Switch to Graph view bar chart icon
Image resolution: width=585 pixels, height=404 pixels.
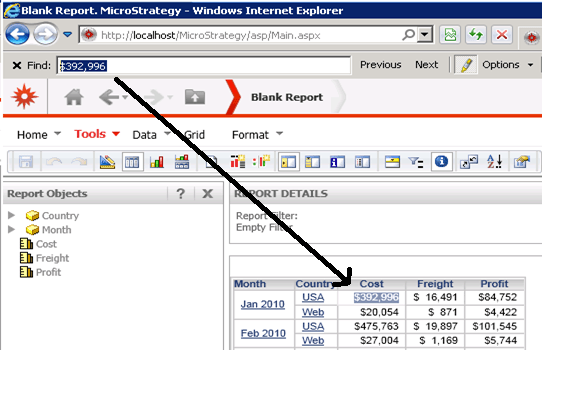pyautogui.click(x=157, y=162)
